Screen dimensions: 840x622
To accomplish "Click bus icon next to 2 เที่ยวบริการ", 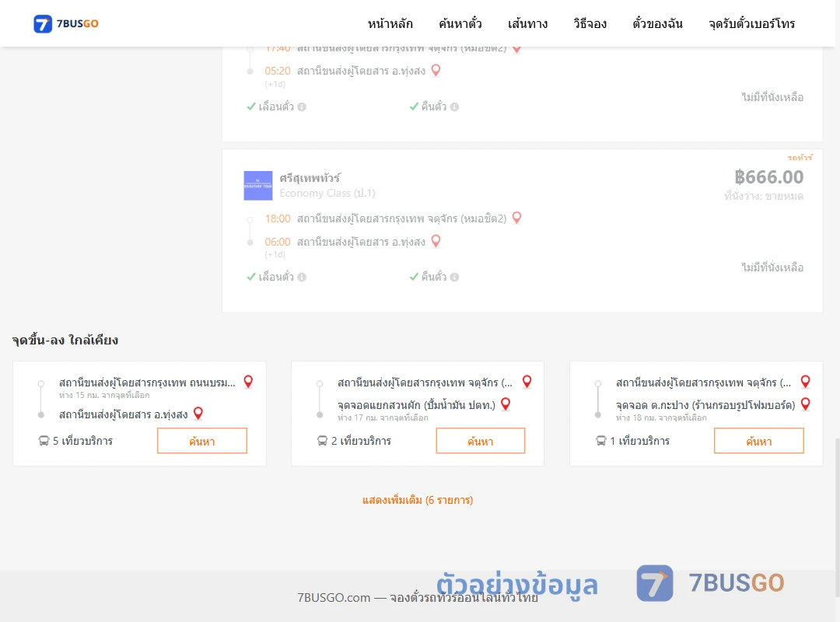I will (x=322, y=441).
